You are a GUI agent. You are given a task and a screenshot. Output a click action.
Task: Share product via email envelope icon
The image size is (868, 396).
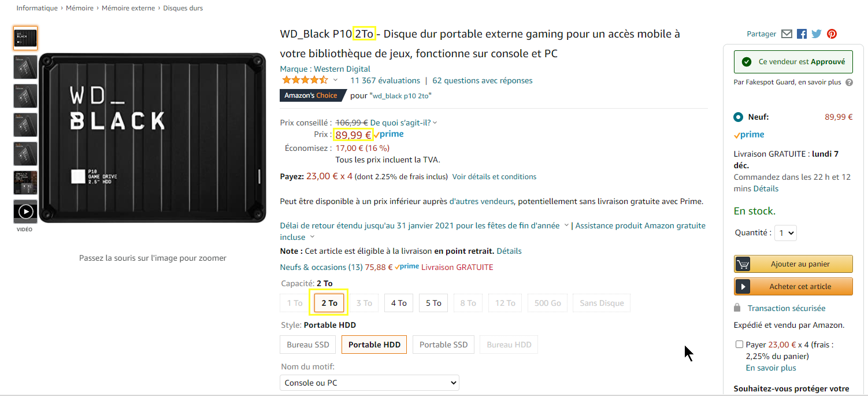pos(787,34)
